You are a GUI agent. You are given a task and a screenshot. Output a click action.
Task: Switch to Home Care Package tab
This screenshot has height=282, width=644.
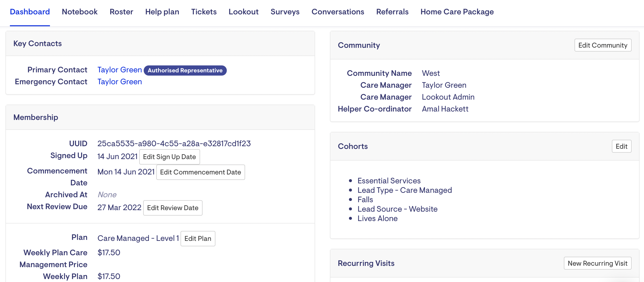point(457,12)
